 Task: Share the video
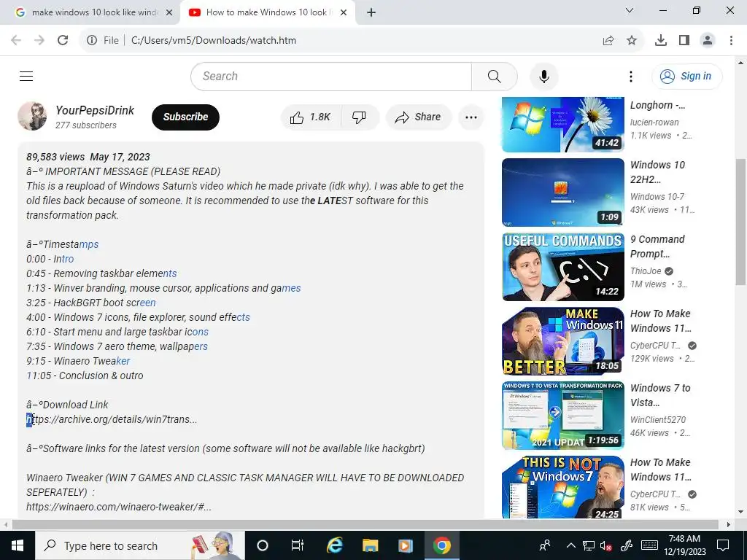(x=418, y=117)
